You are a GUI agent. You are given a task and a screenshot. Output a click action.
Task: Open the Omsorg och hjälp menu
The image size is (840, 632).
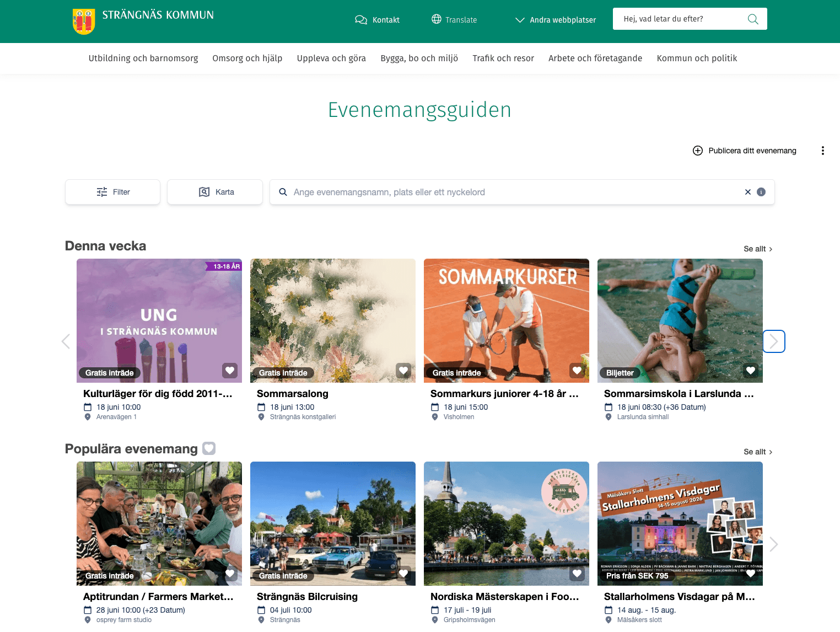247,58
